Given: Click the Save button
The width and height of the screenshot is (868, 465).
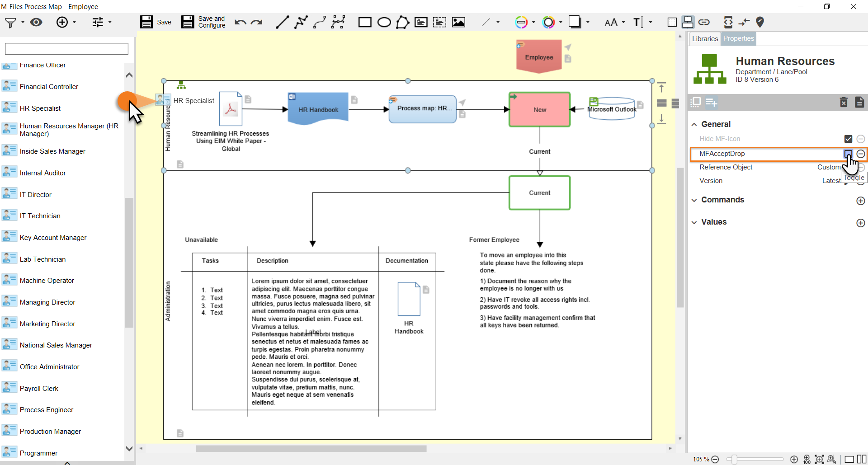Looking at the screenshot, I should click(156, 22).
